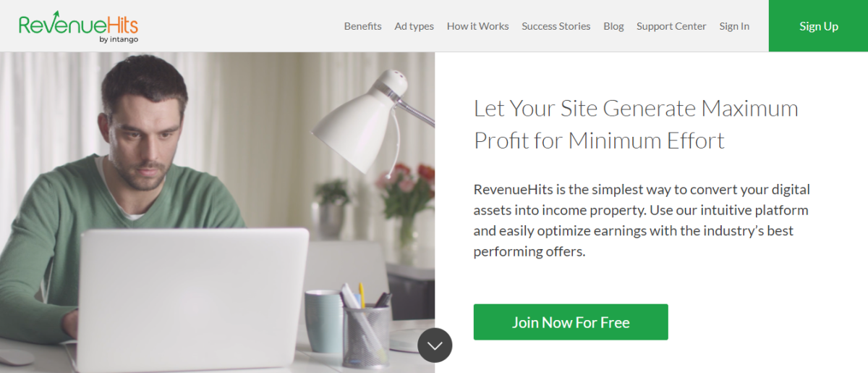The image size is (868, 373).
Task: Click the RevenueHits description paragraph
Action: click(642, 221)
